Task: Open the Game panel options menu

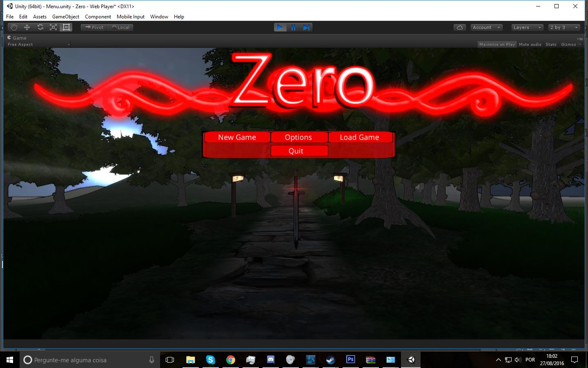Action: (x=580, y=38)
